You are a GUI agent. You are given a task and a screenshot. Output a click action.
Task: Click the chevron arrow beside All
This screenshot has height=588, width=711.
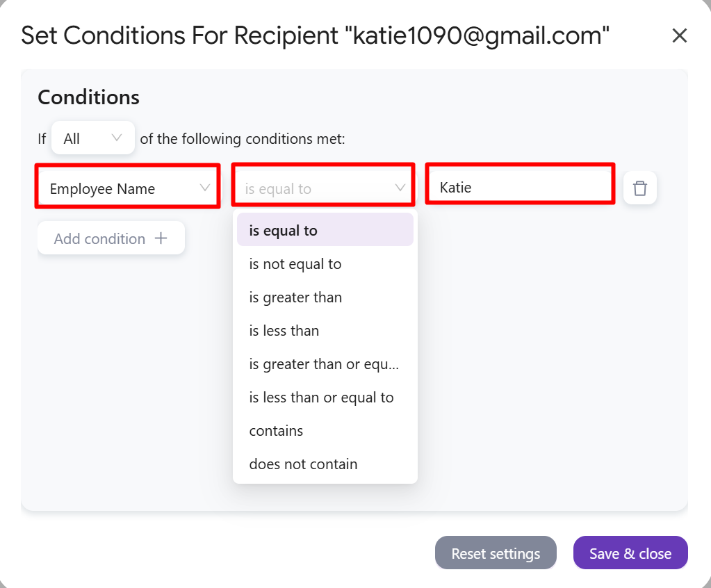pyautogui.click(x=117, y=138)
